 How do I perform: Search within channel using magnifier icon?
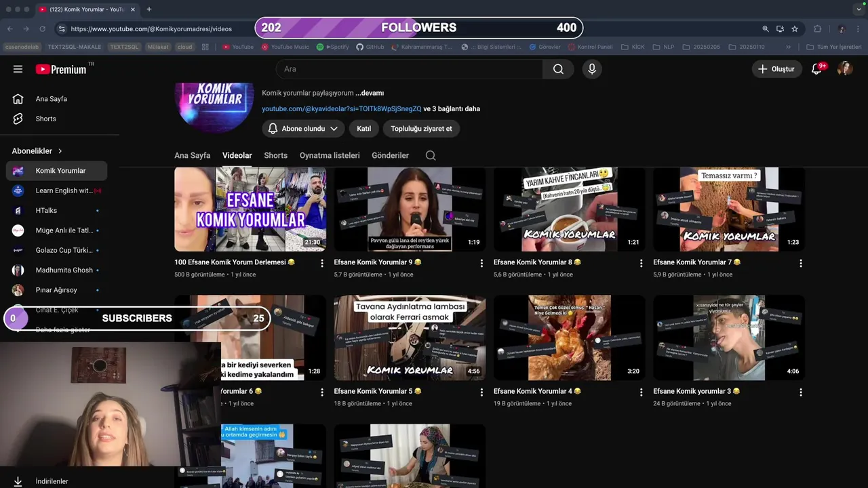pos(431,155)
